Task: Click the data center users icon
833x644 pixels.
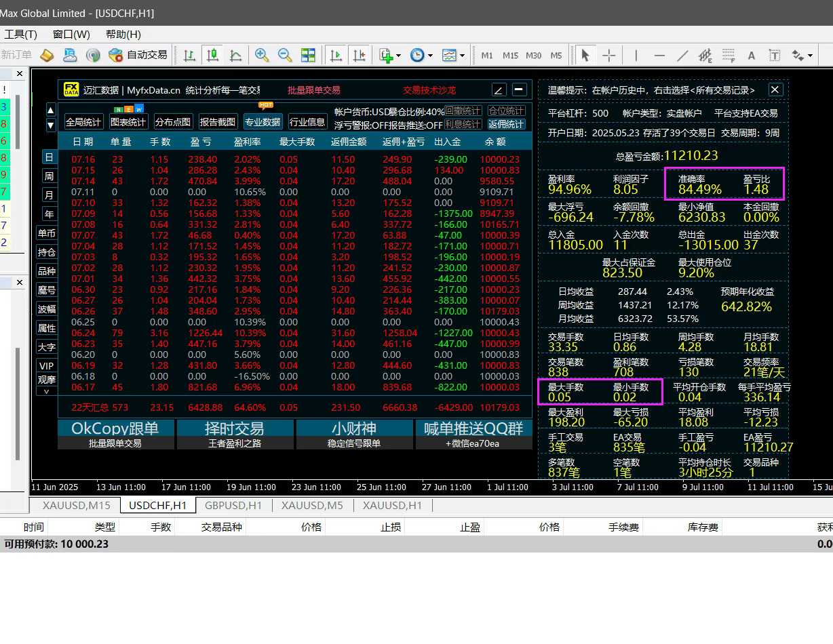Action: pos(70,55)
